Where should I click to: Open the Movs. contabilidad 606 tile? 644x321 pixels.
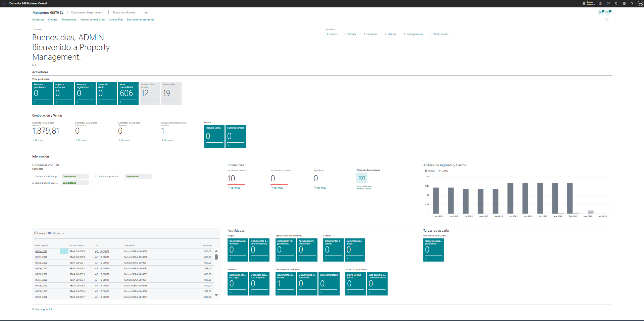(128, 93)
